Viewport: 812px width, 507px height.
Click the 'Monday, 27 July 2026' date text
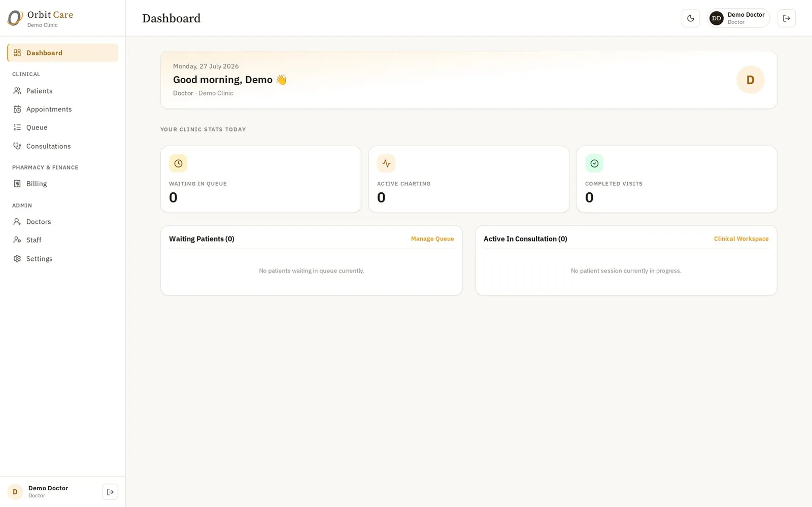206,66
